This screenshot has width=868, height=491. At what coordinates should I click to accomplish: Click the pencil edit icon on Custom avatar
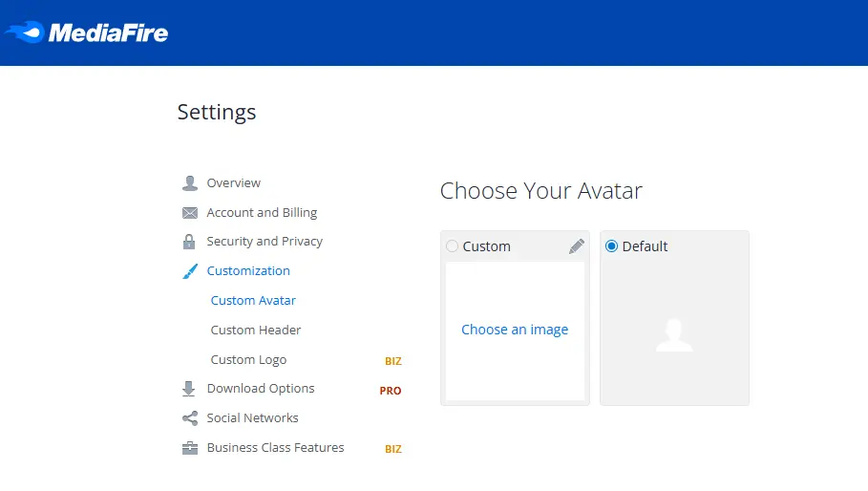(x=576, y=246)
